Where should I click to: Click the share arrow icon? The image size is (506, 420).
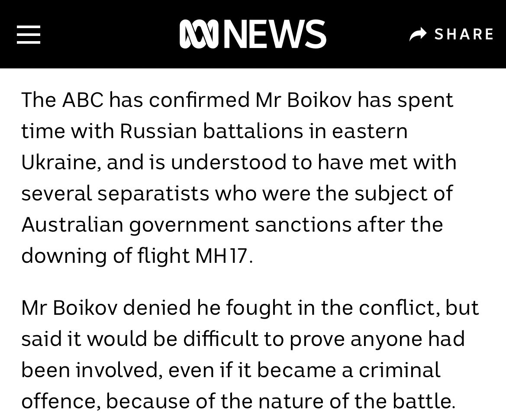click(x=418, y=34)
